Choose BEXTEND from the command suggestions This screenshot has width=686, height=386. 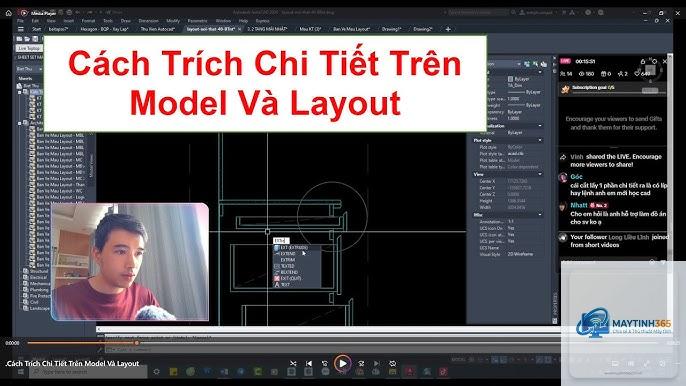click(297, 272)
